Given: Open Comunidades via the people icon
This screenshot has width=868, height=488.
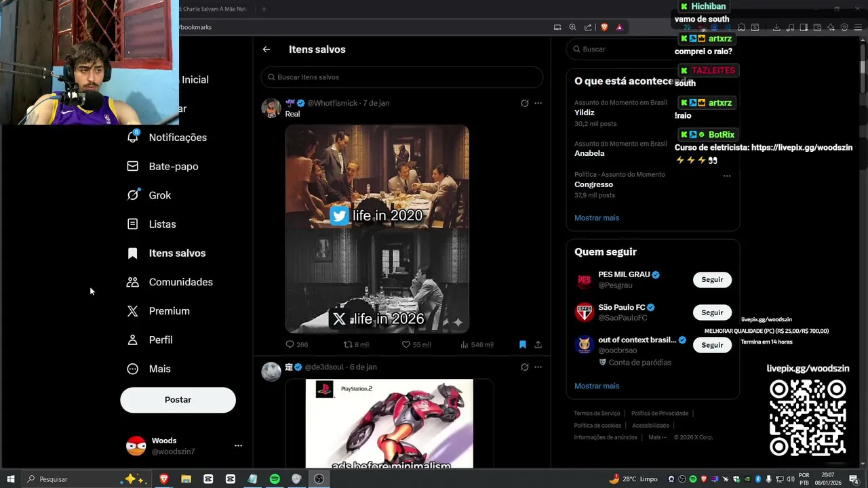Looking at the screenshot, I should 133,282.
